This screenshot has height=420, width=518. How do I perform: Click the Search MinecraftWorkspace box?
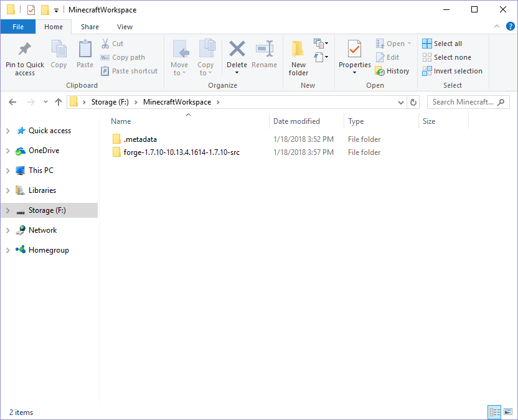point(468,102)
